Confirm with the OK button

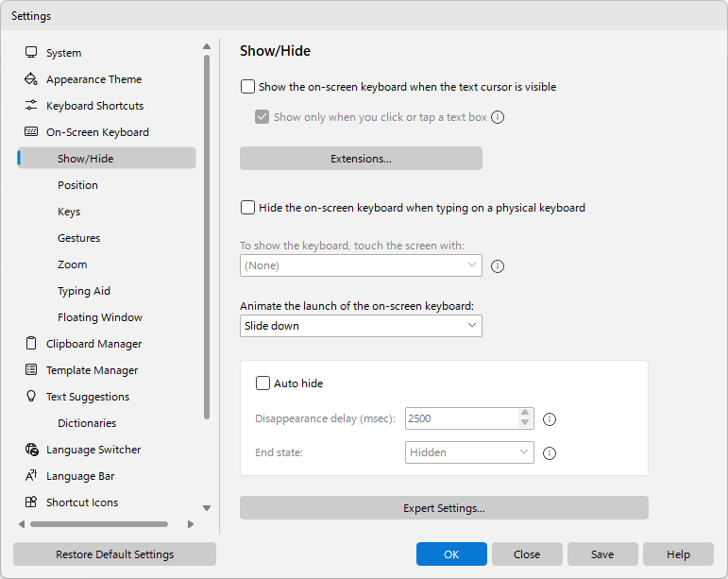[451, 553]
